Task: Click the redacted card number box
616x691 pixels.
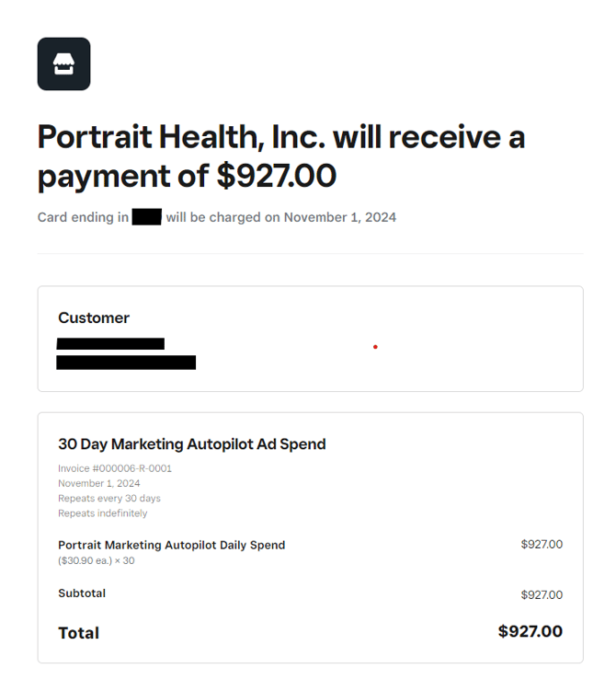Action: (x=146, y=217)
